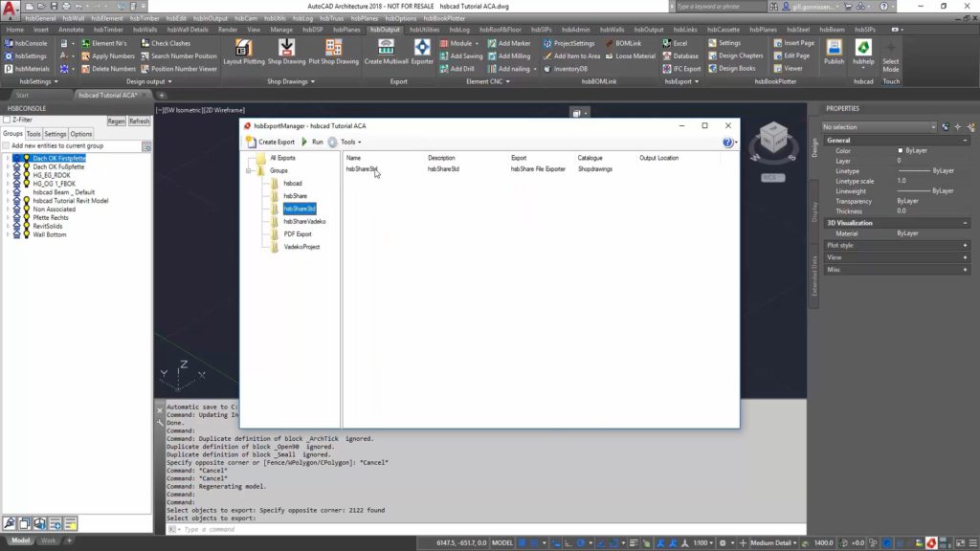Launch the Shop Drawing tool
The image size is (980, 551).
pos(286,52)
